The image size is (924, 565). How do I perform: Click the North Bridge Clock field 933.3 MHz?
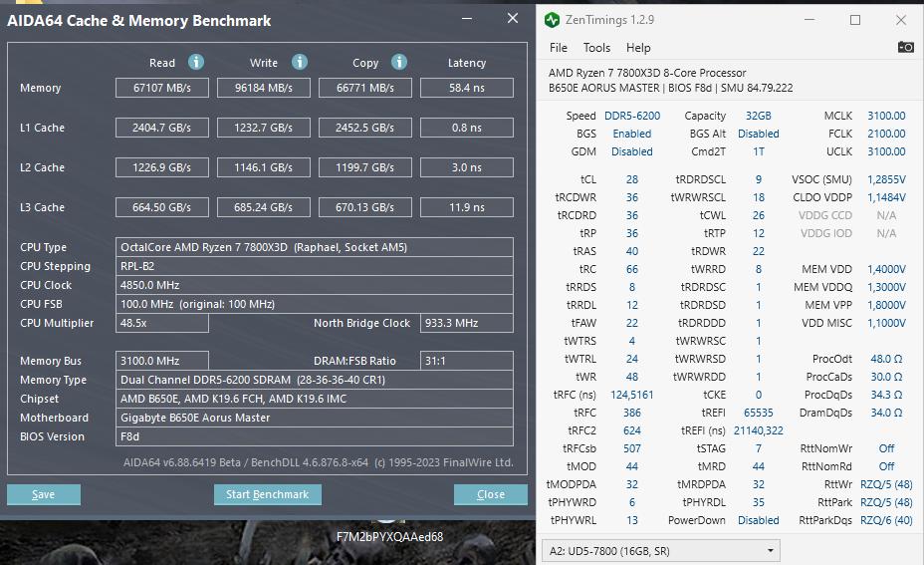467,323
